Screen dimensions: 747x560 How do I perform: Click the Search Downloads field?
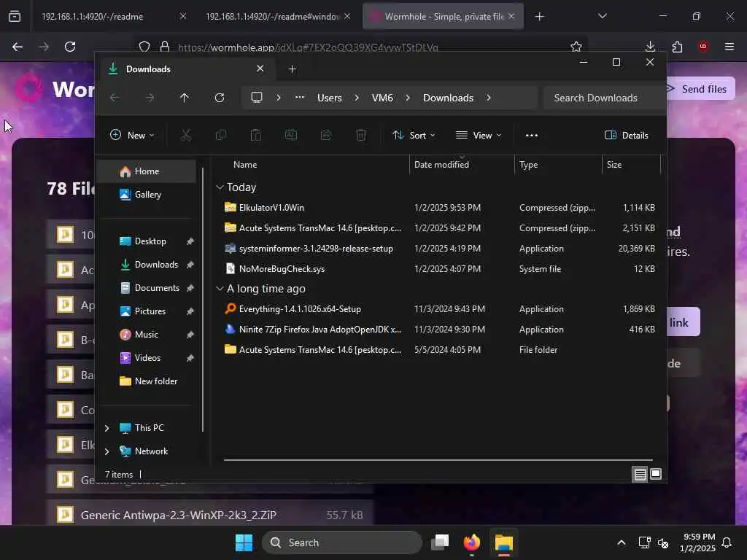(x=604, y=98)
